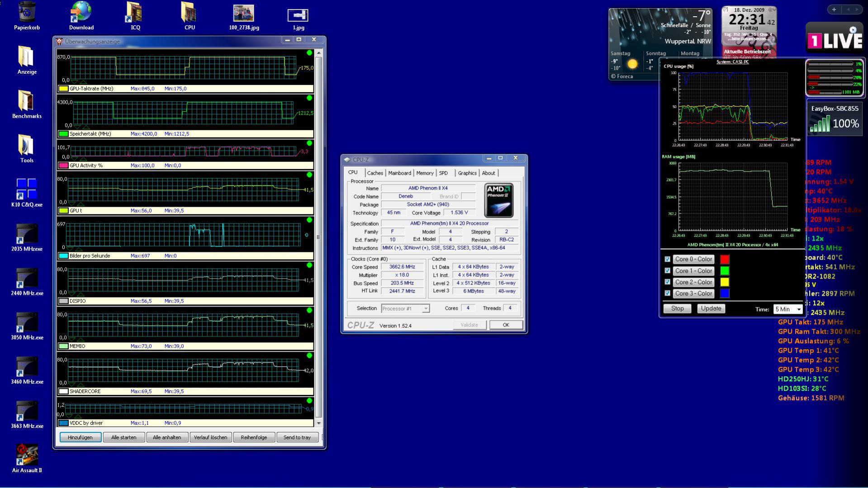
Task: Click the Send to tray button
Action: click(x=297, y=437)
